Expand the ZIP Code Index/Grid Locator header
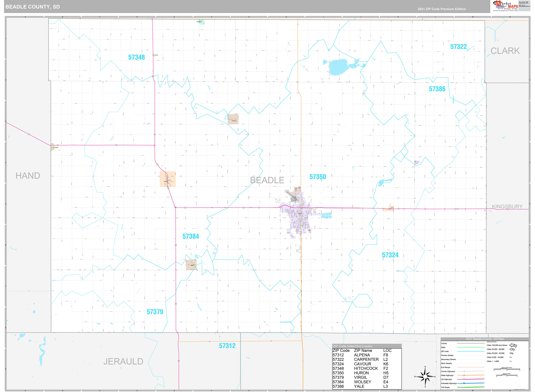The image size is (535, 392). tap(353, 346)
